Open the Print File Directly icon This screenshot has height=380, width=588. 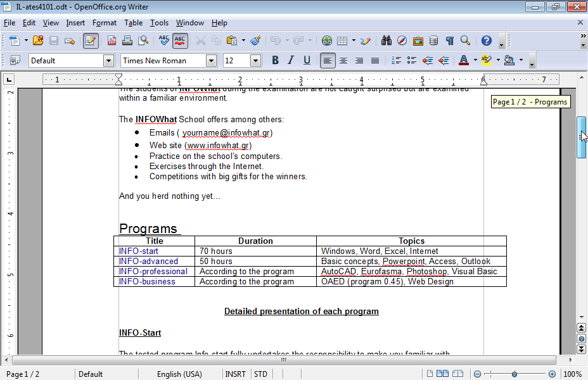[127, 41]
